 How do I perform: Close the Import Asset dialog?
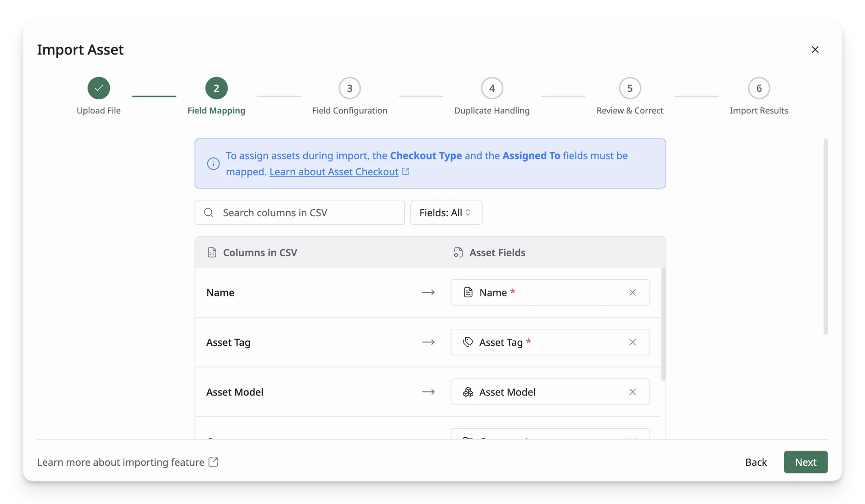pos(815,50)
